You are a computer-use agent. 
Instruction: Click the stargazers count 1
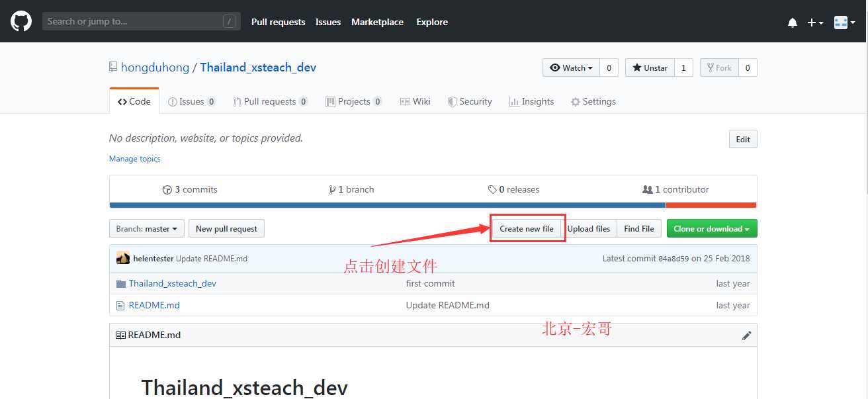tap(683, 67)
